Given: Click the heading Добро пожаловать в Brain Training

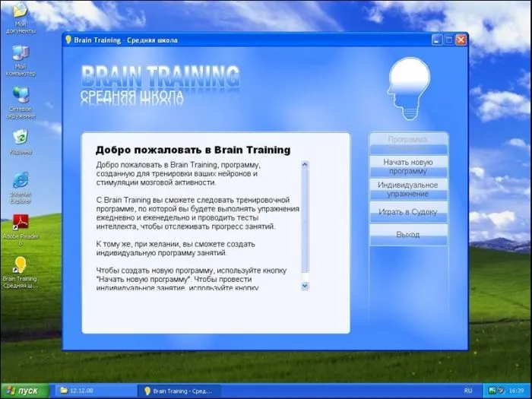Looking at the screenshot, I should [x=193, y=150].
